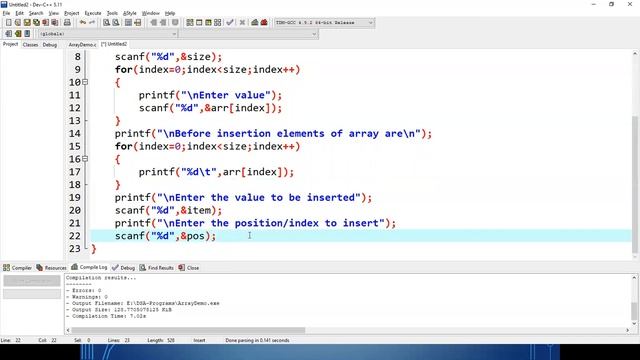Click the Redo arrow icon
Image resolution: width=640 pixels, height=360 pixels.
[x=92, y=22]
